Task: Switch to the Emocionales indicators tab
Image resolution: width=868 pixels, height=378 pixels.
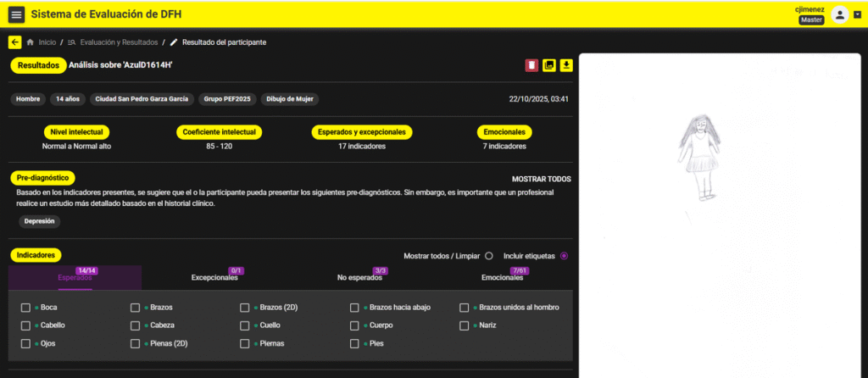Action: (502, 277)
